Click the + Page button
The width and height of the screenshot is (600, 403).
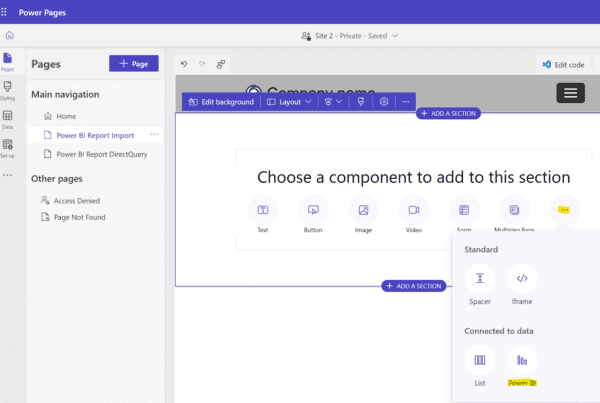[133, 64]
